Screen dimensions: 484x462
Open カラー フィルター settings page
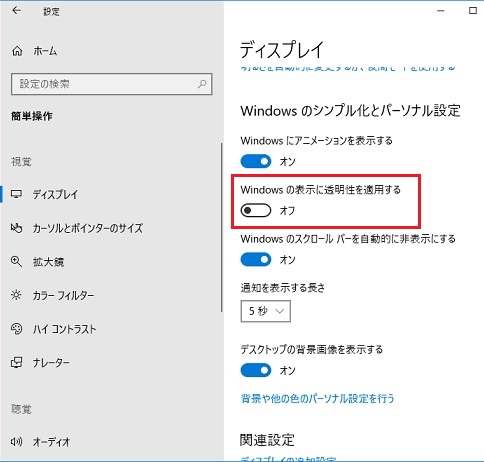63,295
